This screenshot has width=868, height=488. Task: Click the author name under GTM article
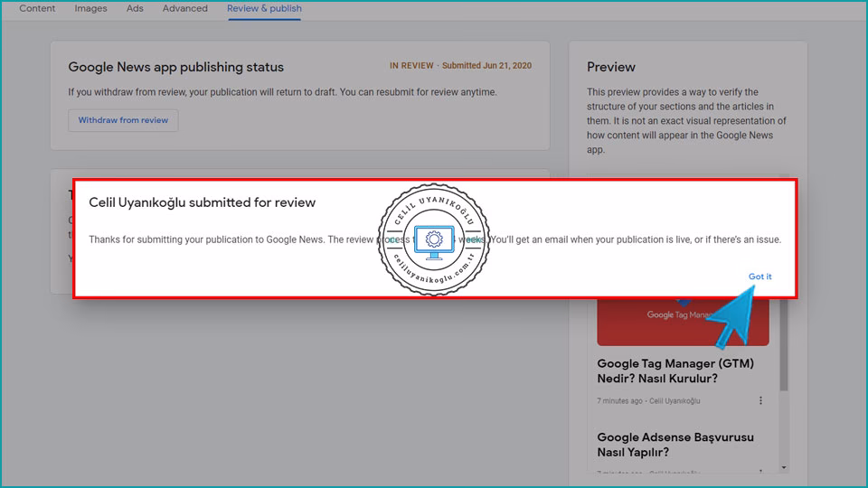(x=675, y=401)
